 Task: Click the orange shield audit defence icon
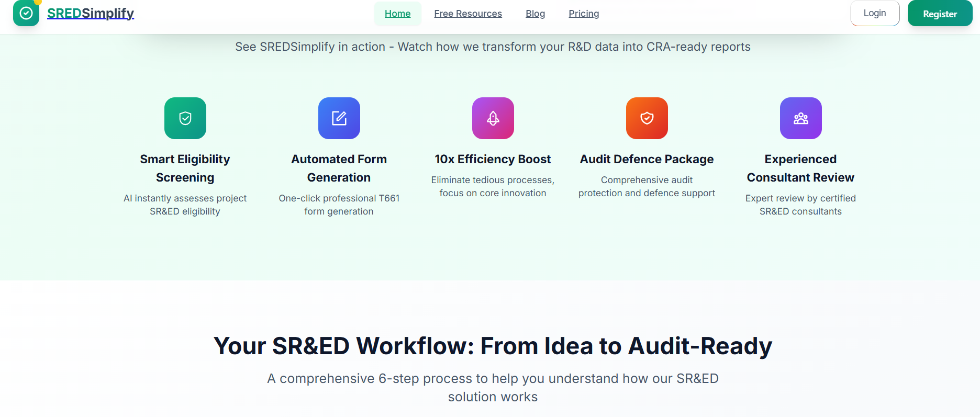(647, 118)
